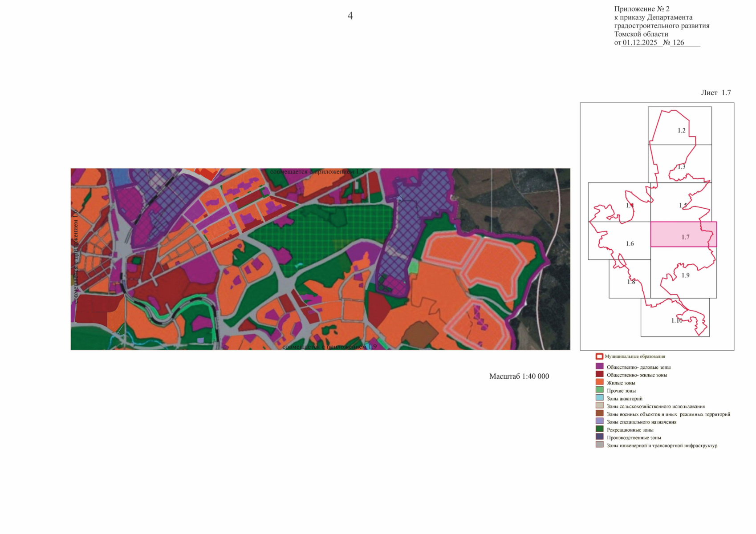The height and width of the screenshot is (534, 756).
Task: Select the dark red Общественно-жилые зоны swatch
Action: 599,374
